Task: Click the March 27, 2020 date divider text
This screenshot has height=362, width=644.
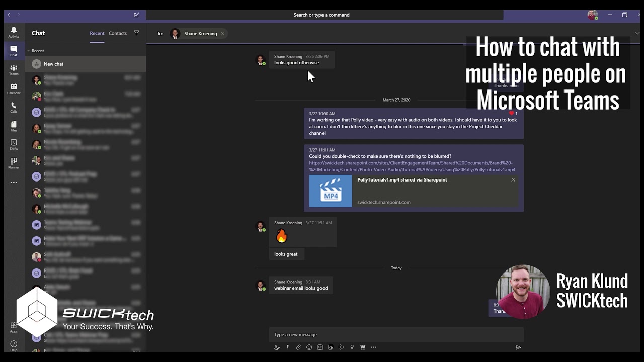Action: [396, 100]
